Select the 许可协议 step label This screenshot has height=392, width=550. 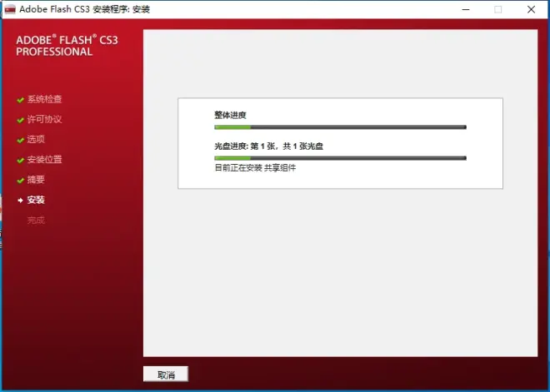44,120
